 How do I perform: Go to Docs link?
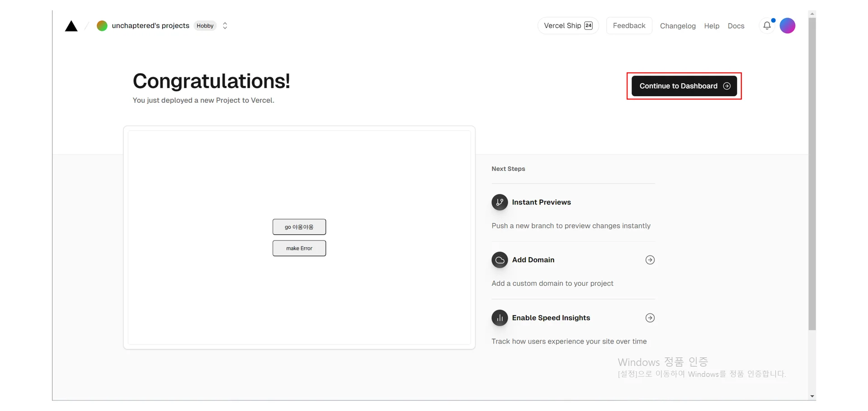[x=736, y=26]
